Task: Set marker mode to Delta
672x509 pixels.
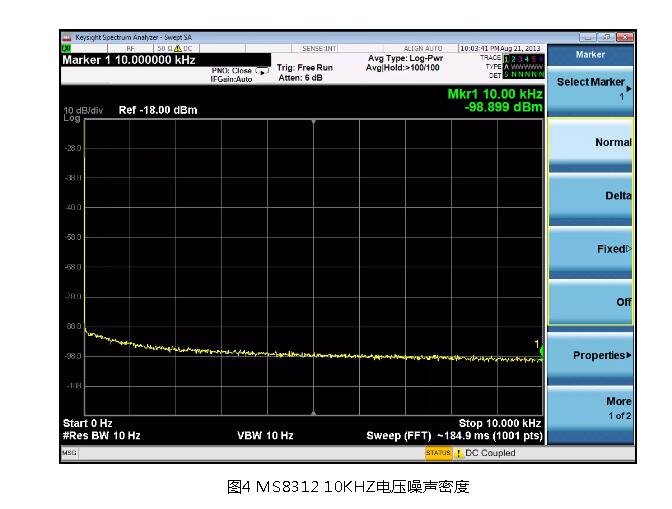Action: point(591,195)
